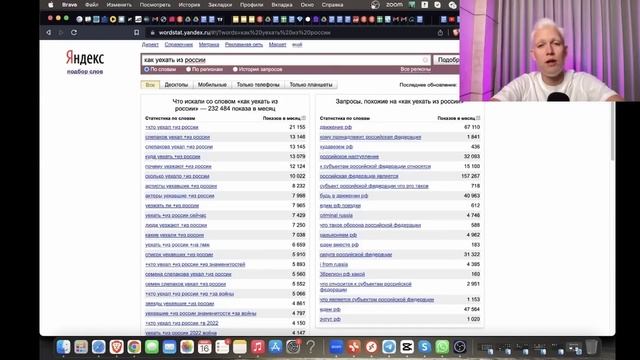Launch Safari from the dock
Image resolution: width=640 pixels, height=360 pixels.
click(x=98, y=347)
